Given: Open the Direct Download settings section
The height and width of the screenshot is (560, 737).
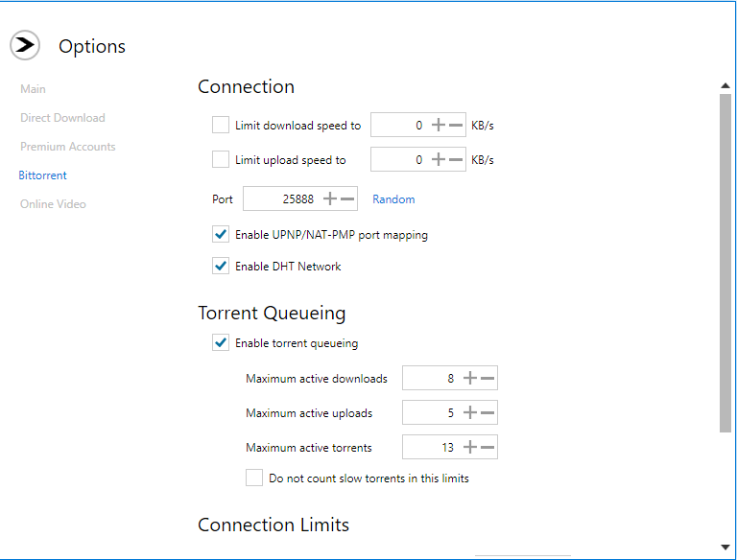Looking at the screenshot, I should pyautogui.click(x=62, y=118).
